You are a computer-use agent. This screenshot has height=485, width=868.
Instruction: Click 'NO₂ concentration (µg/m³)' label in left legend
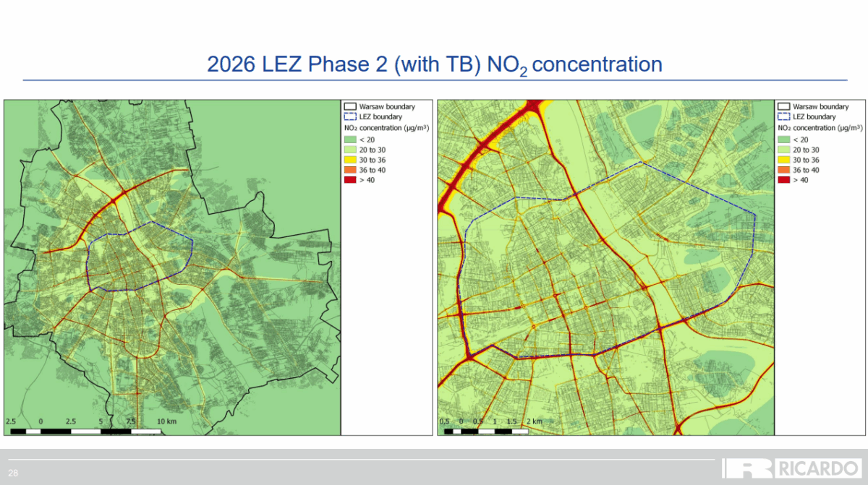(387, 127)
